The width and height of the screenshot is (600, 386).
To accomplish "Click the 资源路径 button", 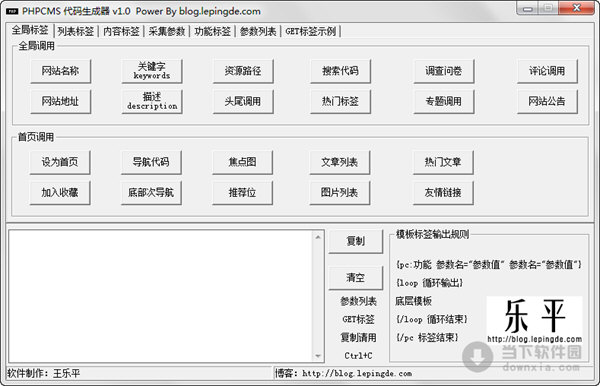I will point(243,71).
